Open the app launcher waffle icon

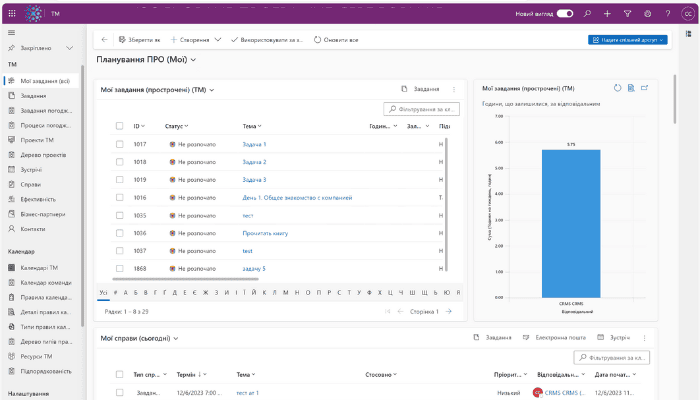tap(12, 14)
